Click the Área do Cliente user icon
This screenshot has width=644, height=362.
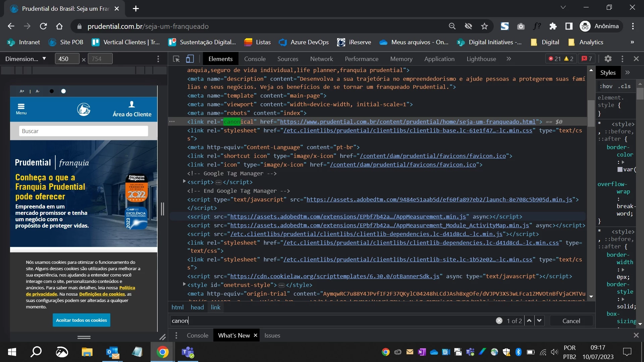pyautogui.click(x=132, y=105)
